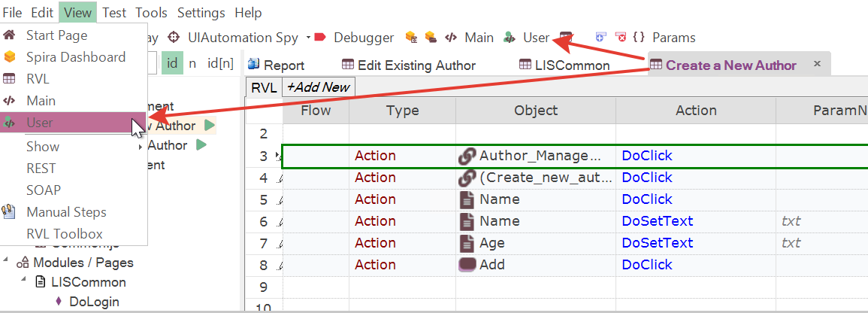Toggle the n display mode
The image size is (868, 313).
coord(192,63)
